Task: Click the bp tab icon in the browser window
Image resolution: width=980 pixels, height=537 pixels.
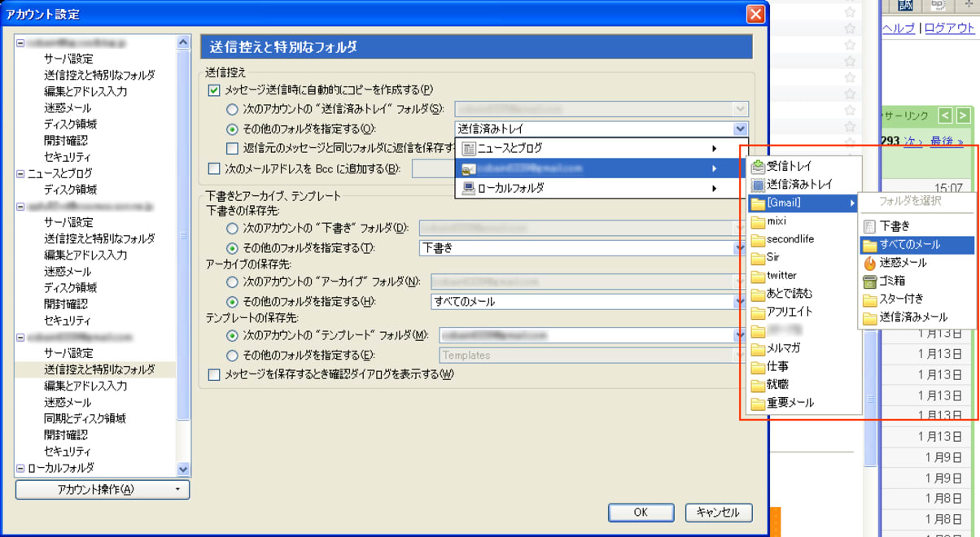Action: pyautogui.click(x=938, y=5)
